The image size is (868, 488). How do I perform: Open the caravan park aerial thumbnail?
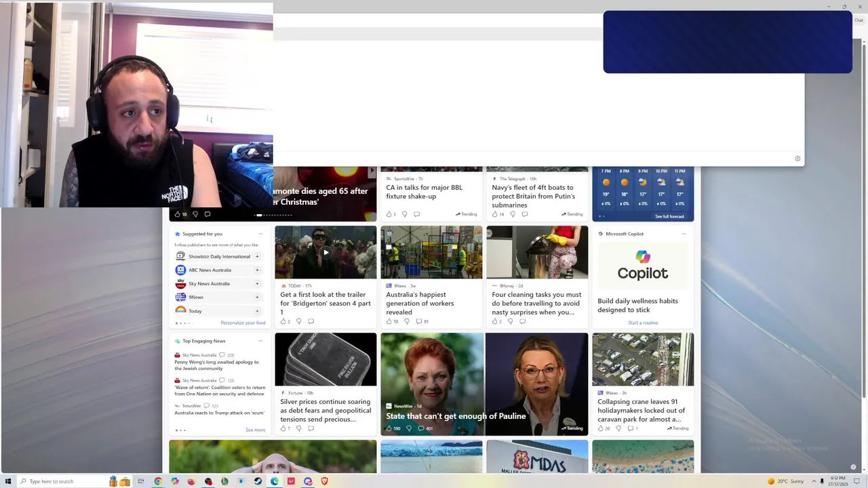(643, 359)
